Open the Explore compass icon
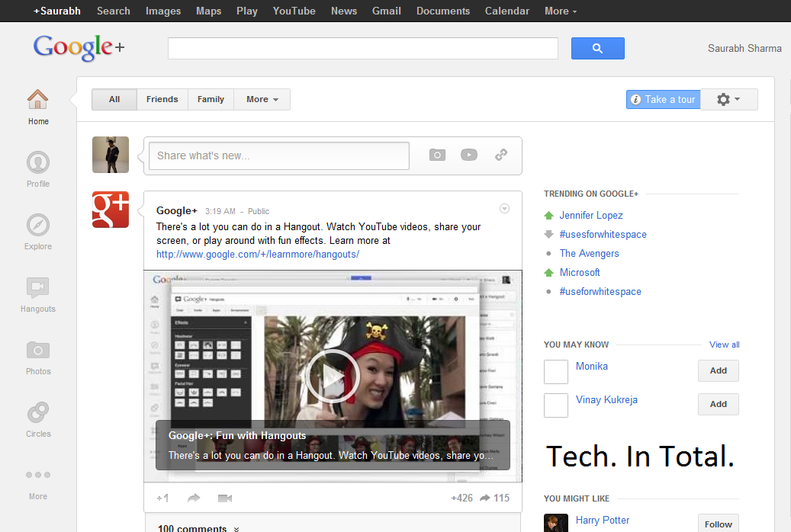 pyautogui.click(x=38, y=225)
